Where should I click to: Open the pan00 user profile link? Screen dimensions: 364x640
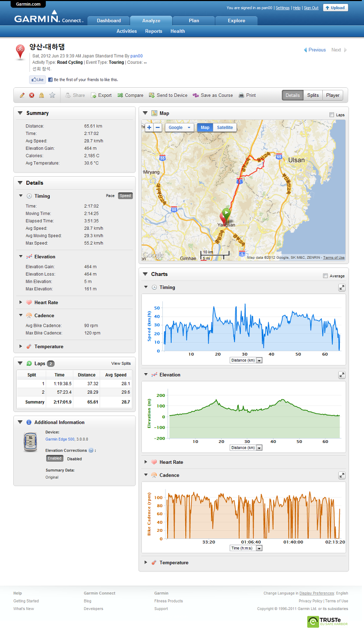click(136, 56)
